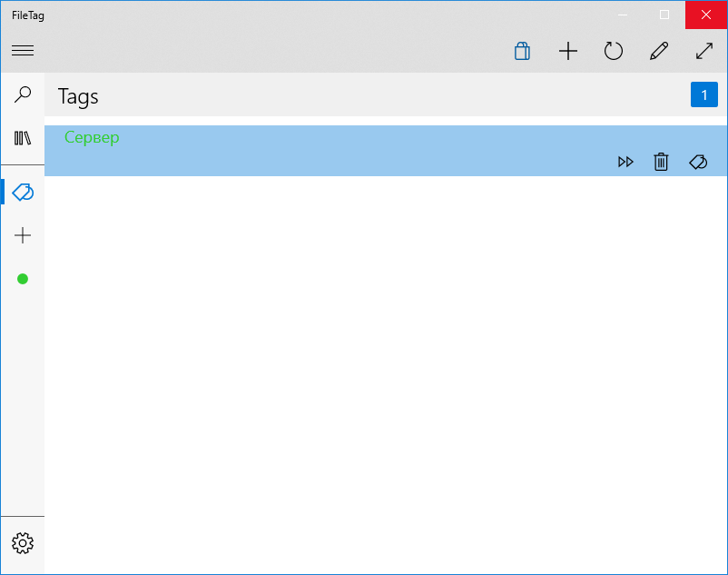Click fast-forward icon on Сервер row
This screenshot has height=575, width=728.
click(625, 162)
